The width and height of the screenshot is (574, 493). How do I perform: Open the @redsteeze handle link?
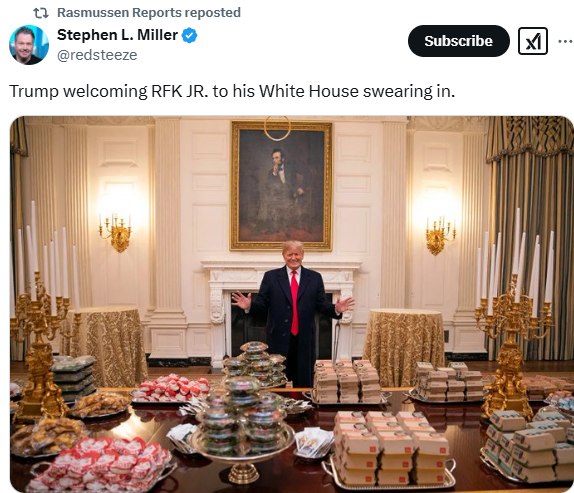click(97, 55)
